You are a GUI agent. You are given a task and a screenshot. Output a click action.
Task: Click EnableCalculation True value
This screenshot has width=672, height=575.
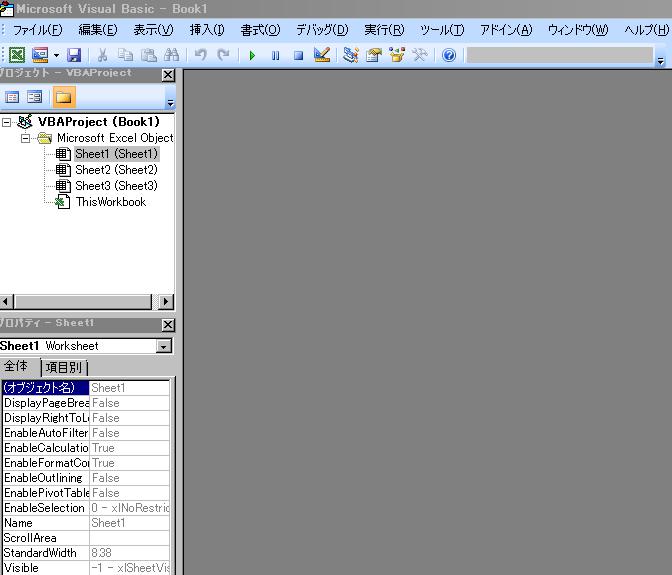coord(129,448)
